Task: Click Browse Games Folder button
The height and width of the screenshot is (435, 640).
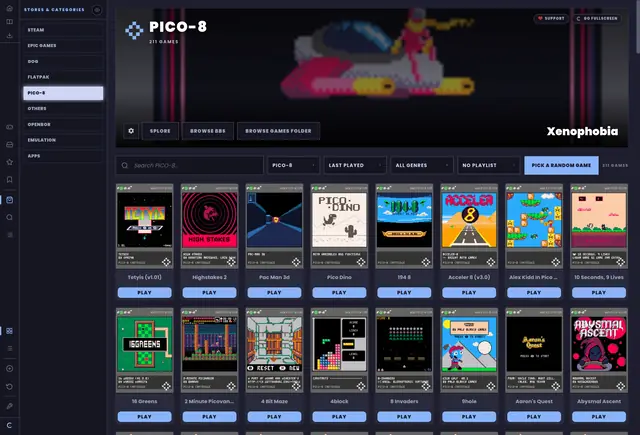Action: [278, 131]
